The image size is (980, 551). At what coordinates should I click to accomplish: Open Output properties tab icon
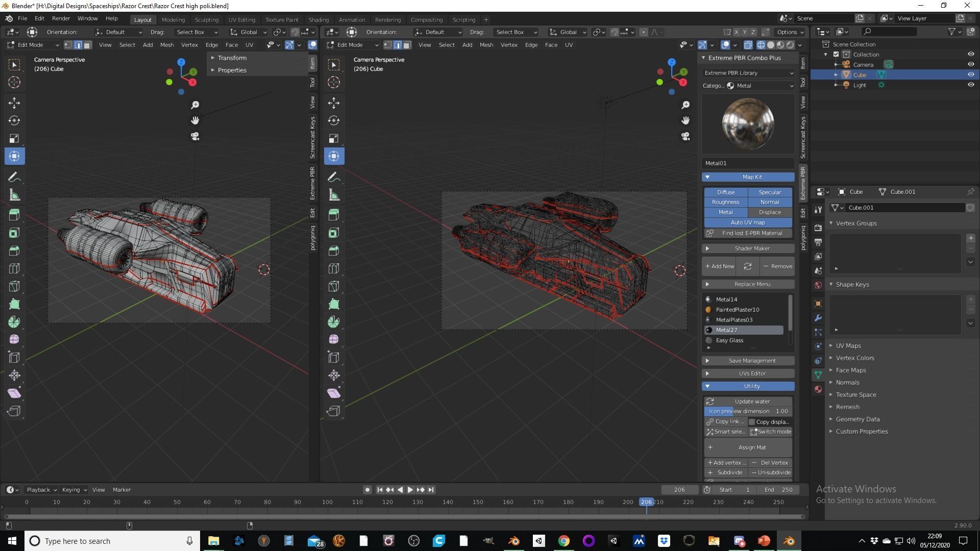click(818, 242)
